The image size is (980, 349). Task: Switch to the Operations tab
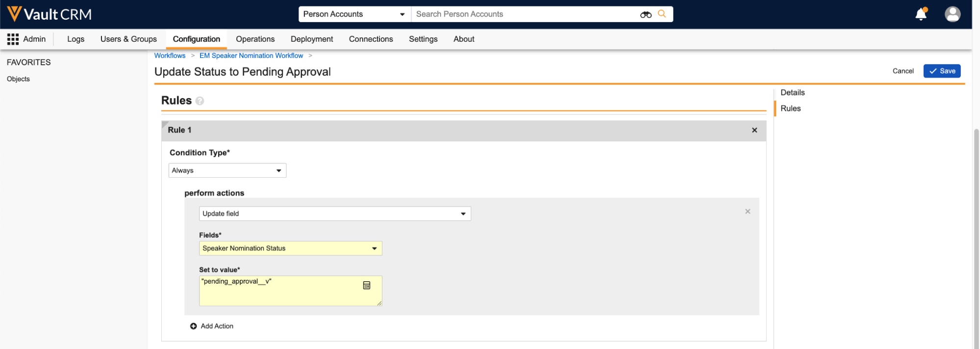click(x=255, y=39)
